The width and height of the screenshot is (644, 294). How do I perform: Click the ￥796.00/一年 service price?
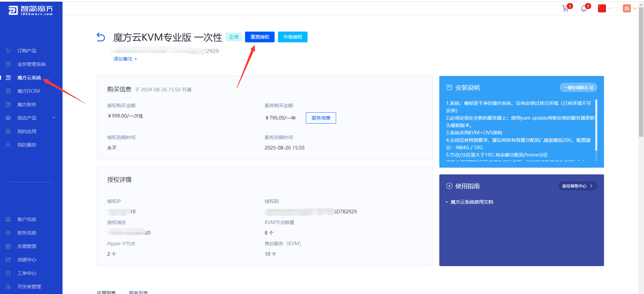pyautogui.click(x=280, y=118)
